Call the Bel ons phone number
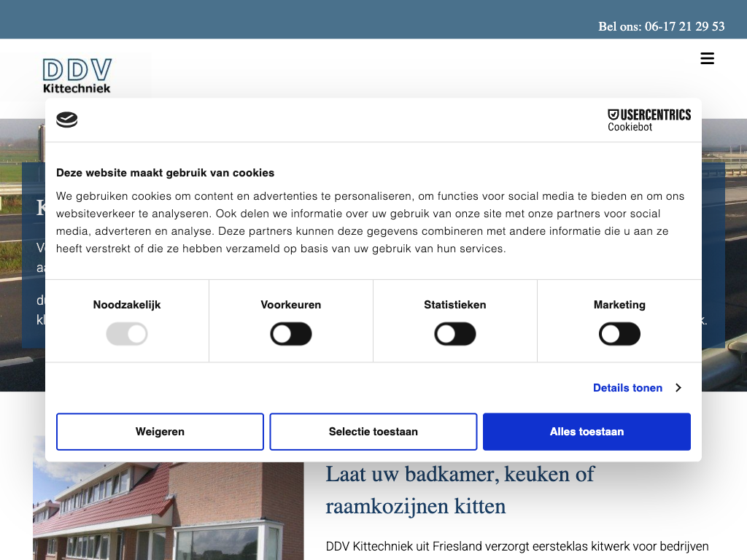 point(661,26)
